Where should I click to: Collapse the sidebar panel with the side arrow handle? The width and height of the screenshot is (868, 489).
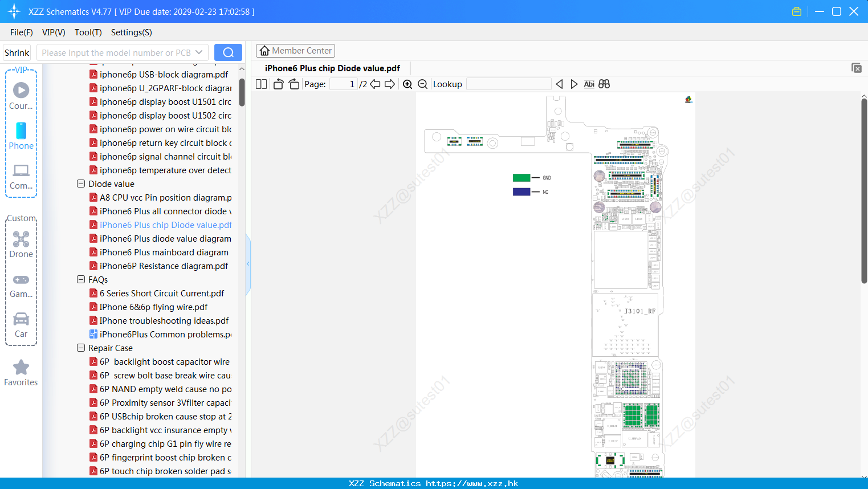point(248,264)
